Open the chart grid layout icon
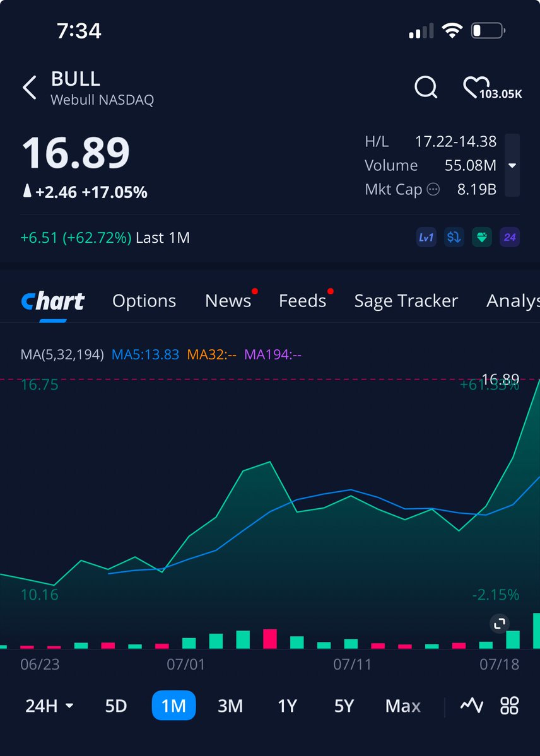Image resolution: width=540 pixels, height=756 pixels. [509, 706]
